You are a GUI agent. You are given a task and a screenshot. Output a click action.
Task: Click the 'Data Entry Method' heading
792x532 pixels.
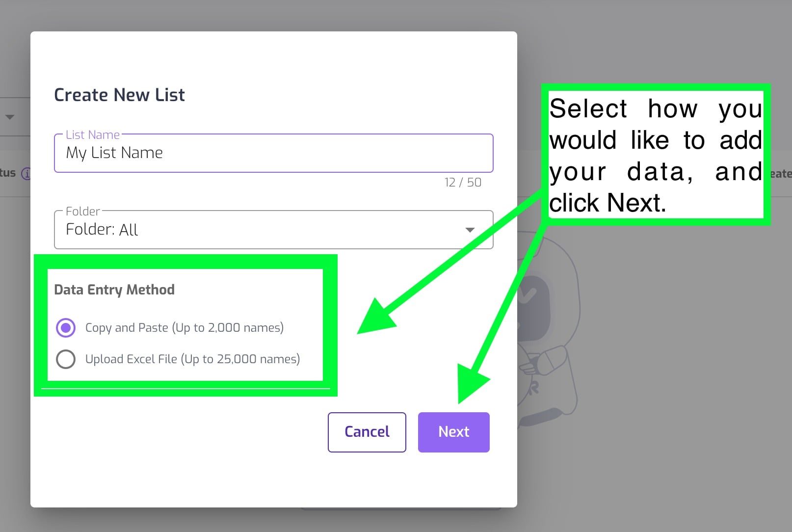(114, 290)
